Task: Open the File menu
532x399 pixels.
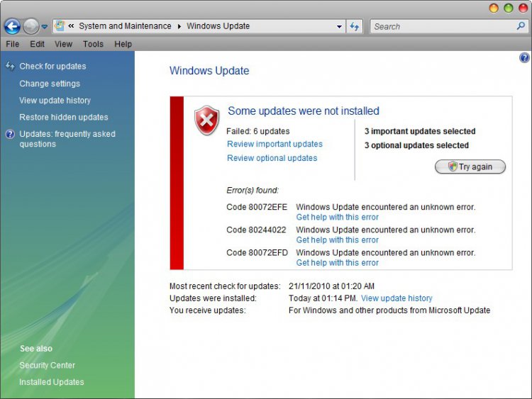Action: 13,44
